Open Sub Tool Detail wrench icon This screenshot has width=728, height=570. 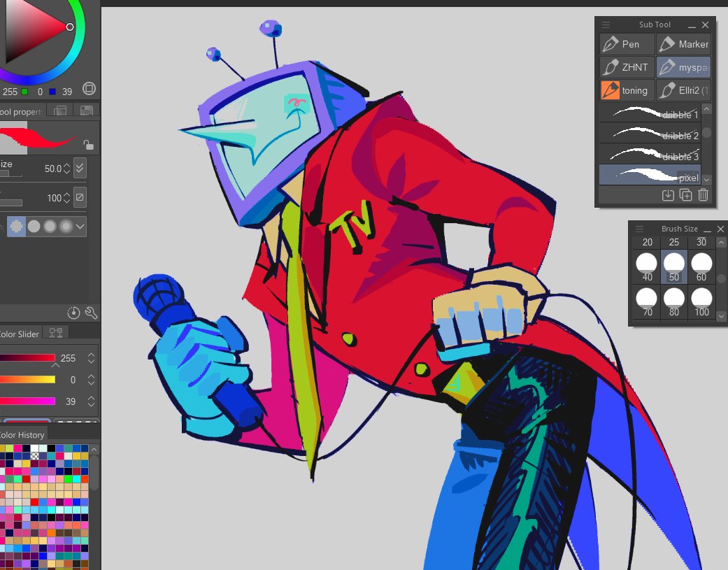click(91, 313)
